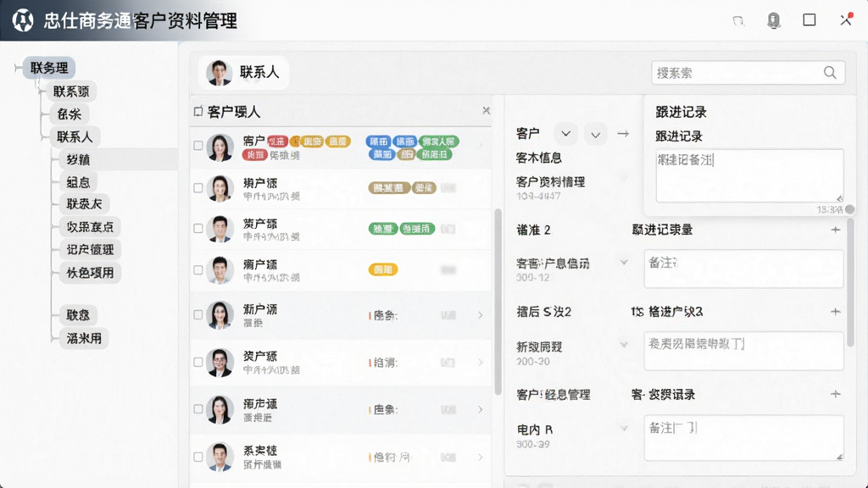
Task: Click the avatar in the row with blue tags
Action: tap(220, 147)
